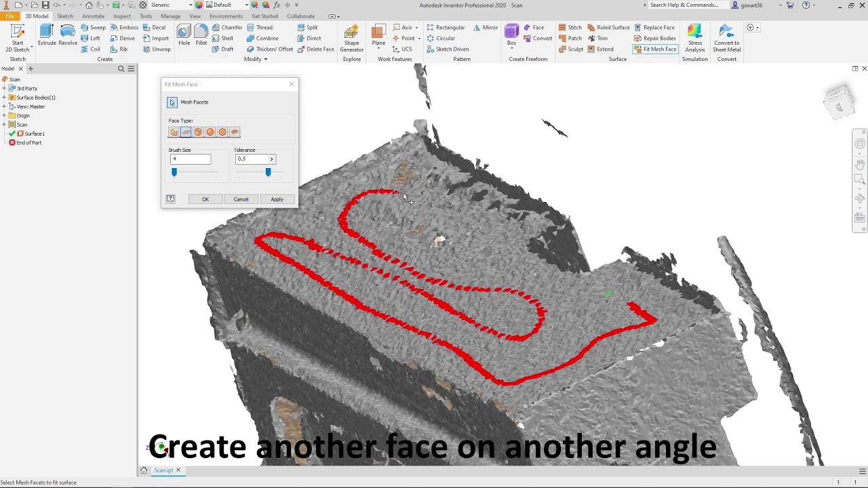The height and width of the screenshot is (488, 868).
Task: Open the File menu
Action: pyautogui.click(x=10, y=16)
